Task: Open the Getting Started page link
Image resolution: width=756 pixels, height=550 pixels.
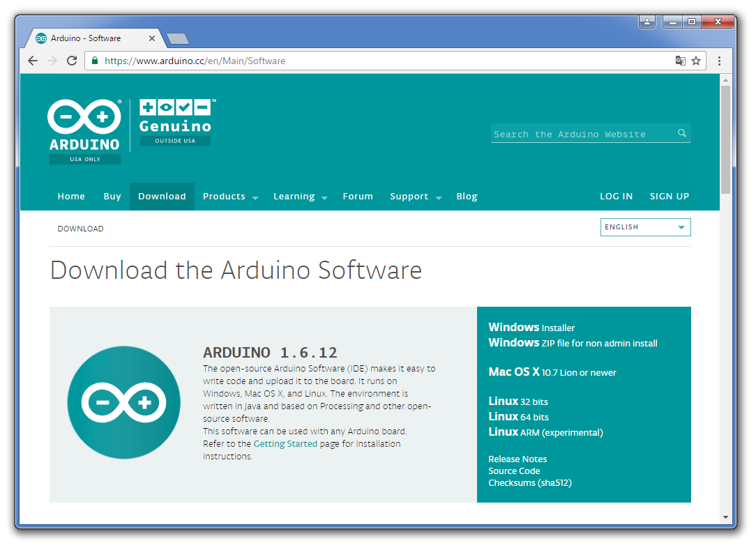Action: pyautogui.click(x=285, y=444)
